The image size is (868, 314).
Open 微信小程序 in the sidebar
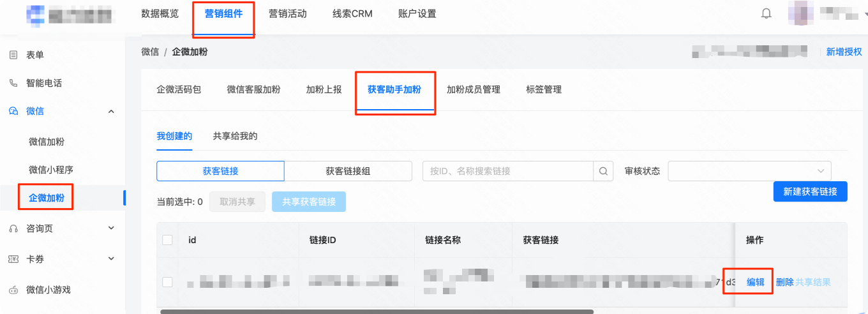tap(51, 170)
